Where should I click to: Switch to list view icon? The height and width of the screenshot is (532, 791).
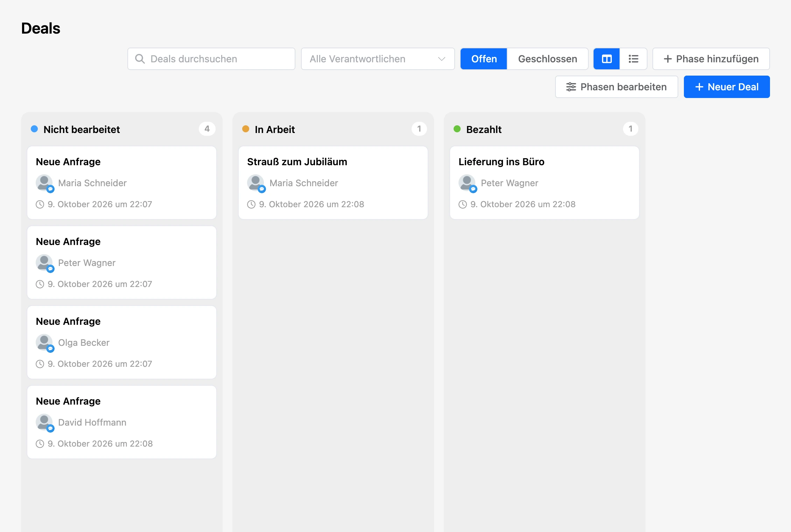[x=633, y=59]
